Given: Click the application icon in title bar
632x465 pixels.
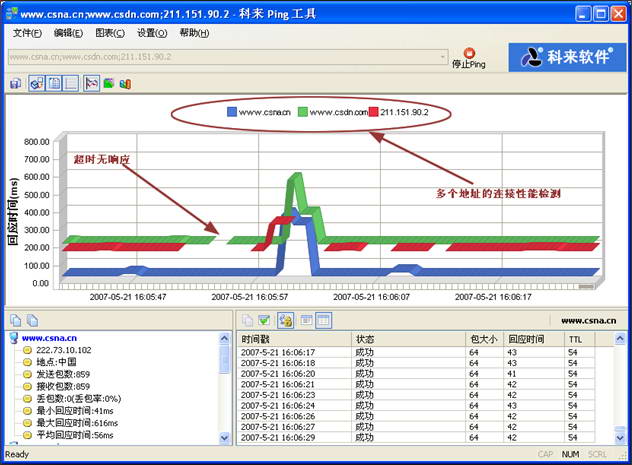Looking at the screenshot, I should 12,13.
